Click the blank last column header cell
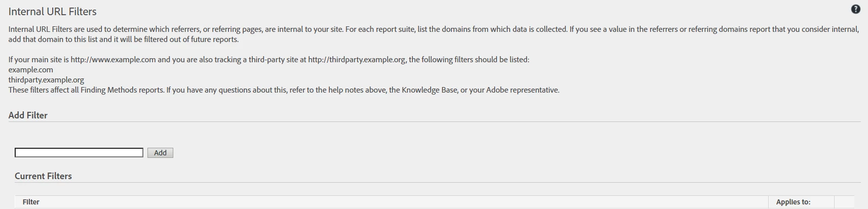 coord(844,202)
